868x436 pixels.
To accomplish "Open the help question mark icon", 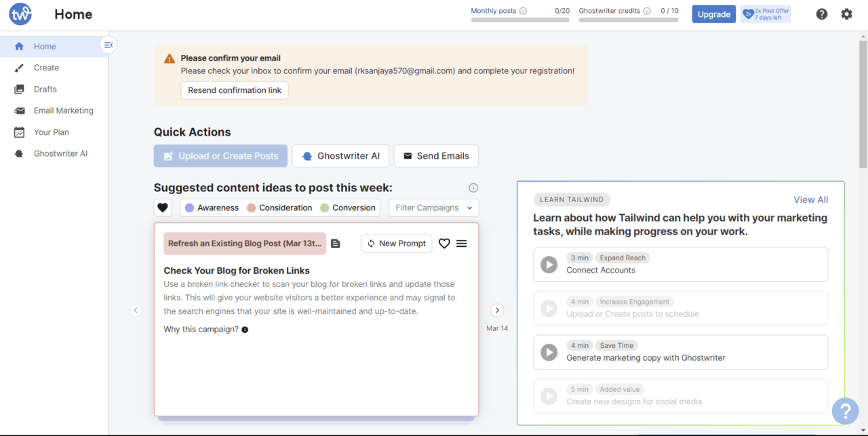I will 821,14.
